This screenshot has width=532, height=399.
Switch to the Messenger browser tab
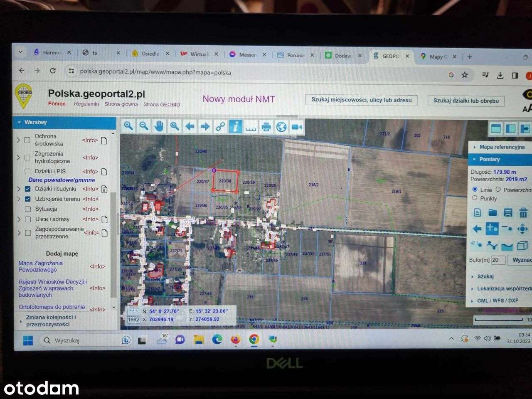coord(248,54)
